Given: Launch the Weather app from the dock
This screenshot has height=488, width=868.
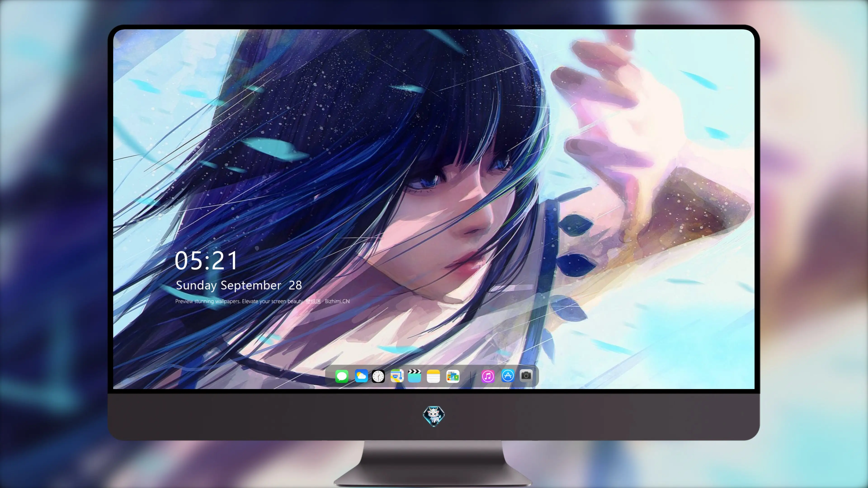Looking at the screenshot, I should (361, 376).
